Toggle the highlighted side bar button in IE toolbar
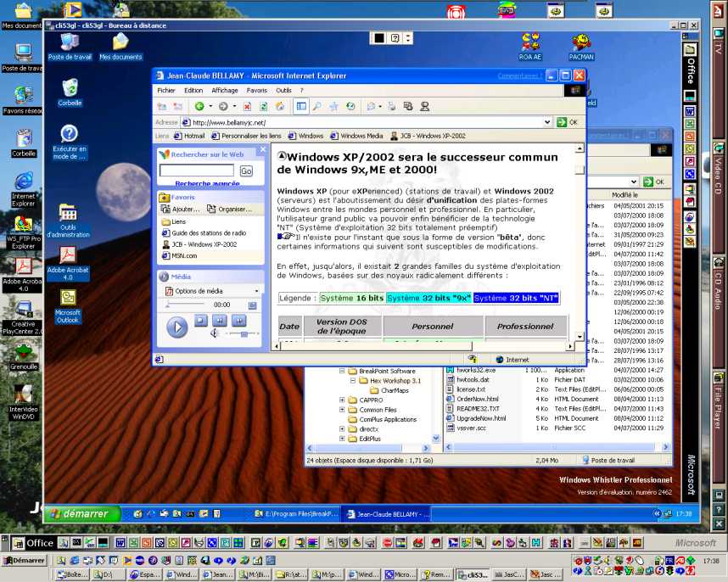 pos(301,107)
